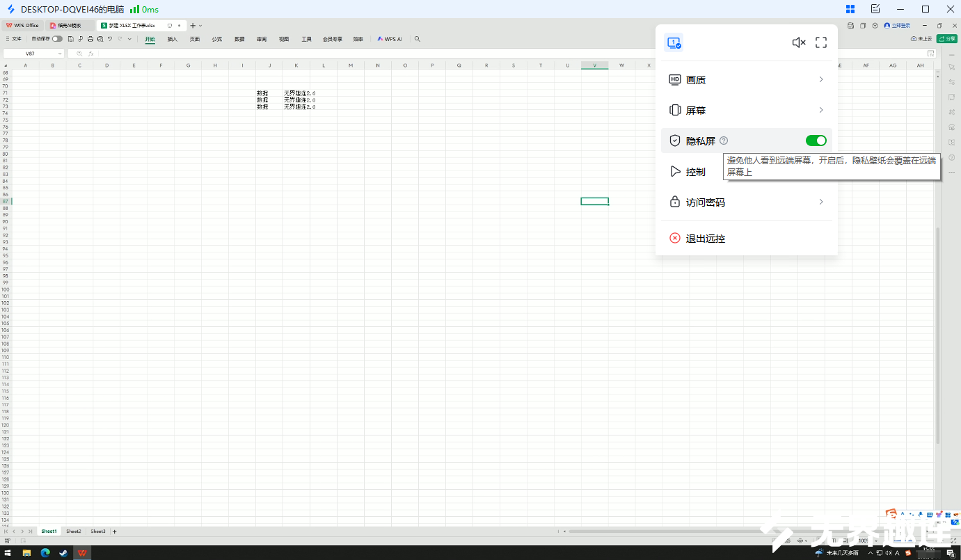Click the select-all corner of the sheet

pos(6,65)
